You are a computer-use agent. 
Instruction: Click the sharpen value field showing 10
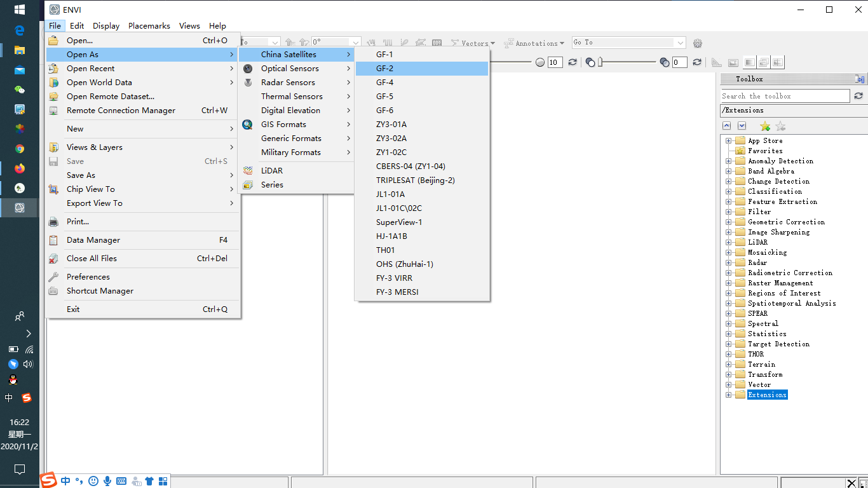tap(555, 62)
